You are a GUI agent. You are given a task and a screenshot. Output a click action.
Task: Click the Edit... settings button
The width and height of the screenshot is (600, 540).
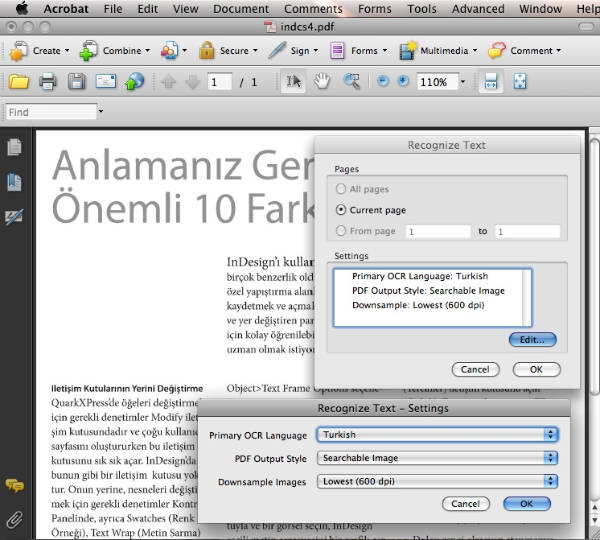pyautogui.click(x=533, y=339)
